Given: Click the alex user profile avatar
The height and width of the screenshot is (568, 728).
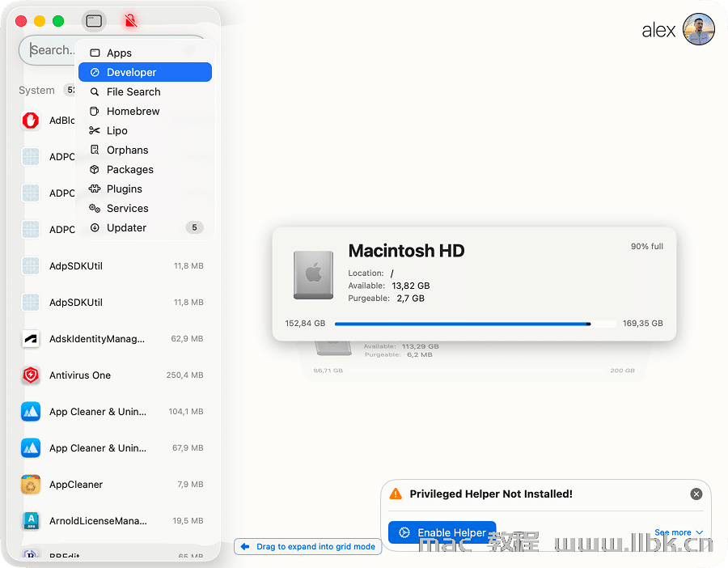Looking at the screenshot, I should 699,30.
